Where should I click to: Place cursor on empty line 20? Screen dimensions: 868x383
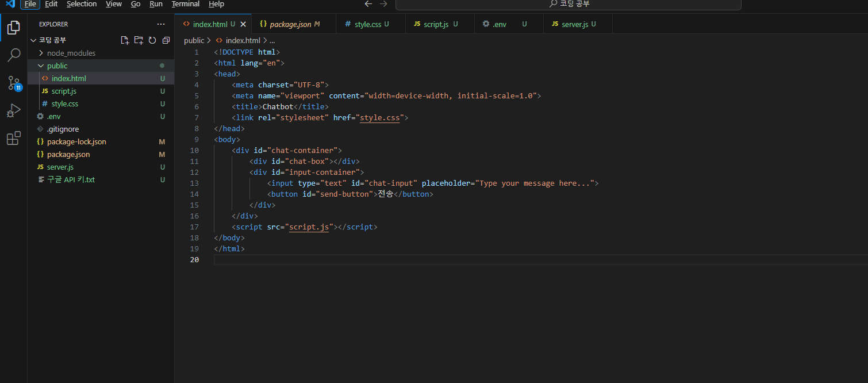tap(540, 259)
